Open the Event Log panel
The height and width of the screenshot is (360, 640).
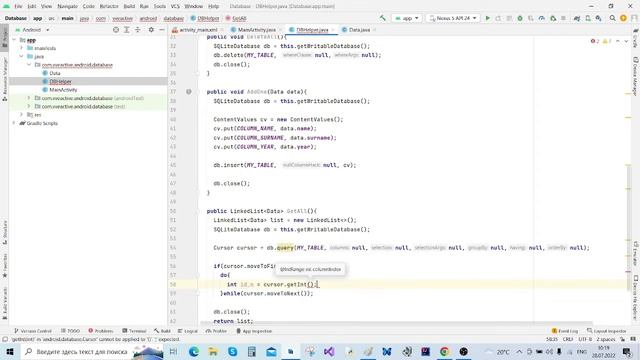point(565,331)
